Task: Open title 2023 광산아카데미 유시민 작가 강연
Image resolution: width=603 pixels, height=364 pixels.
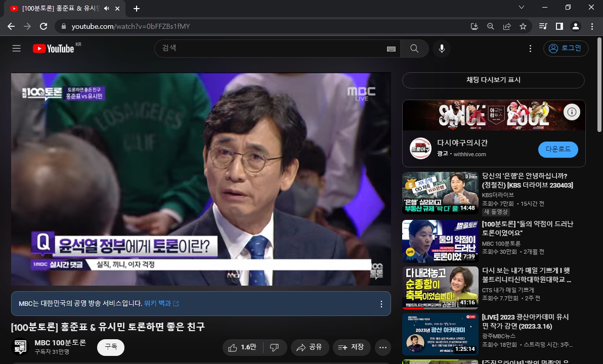Action: click(525, 322)
